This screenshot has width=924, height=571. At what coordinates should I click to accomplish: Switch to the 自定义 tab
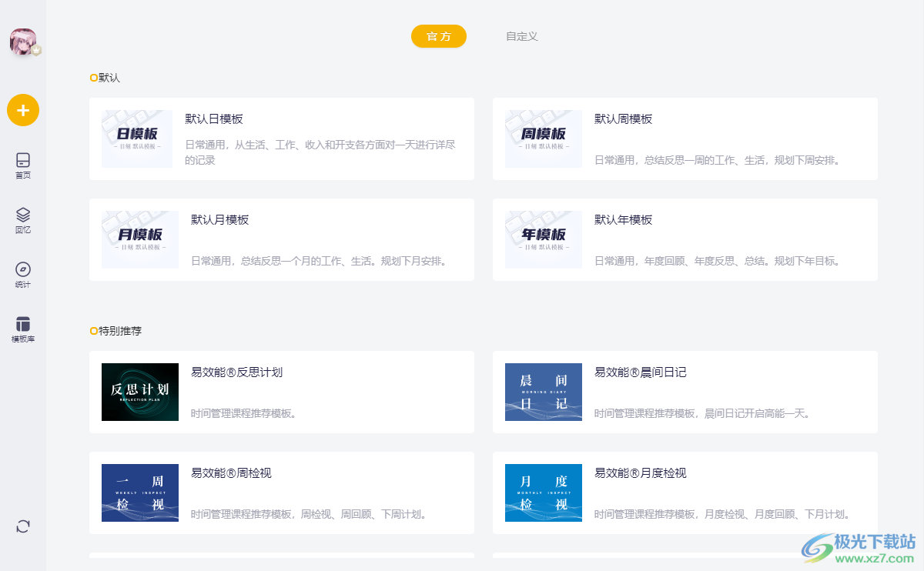522,36
